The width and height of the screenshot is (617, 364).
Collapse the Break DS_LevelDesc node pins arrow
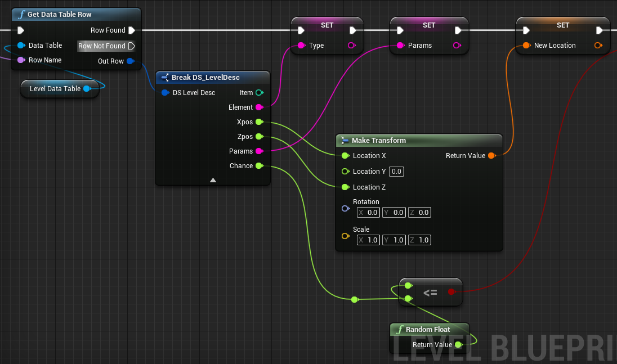pos(213,180)
